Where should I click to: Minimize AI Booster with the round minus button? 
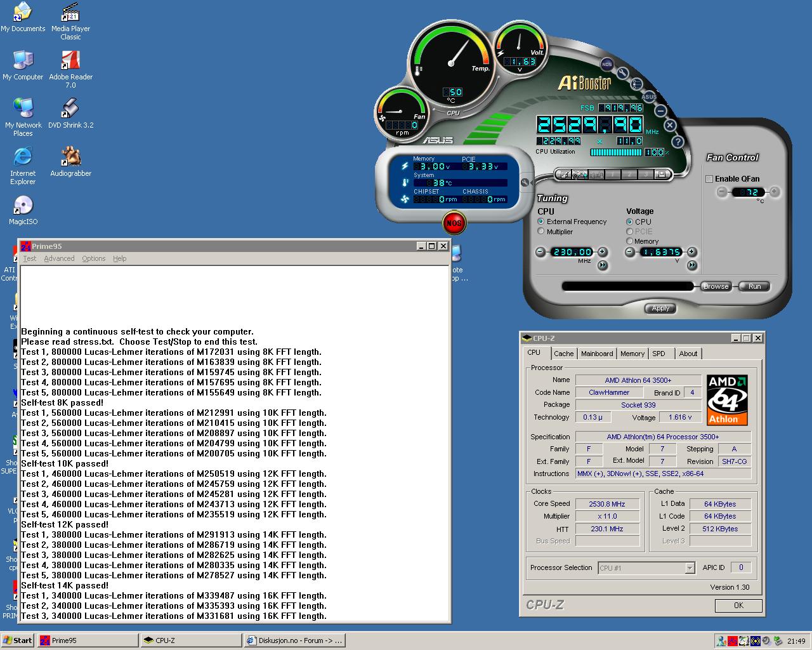pyautogui.click(x=660, y=110)
